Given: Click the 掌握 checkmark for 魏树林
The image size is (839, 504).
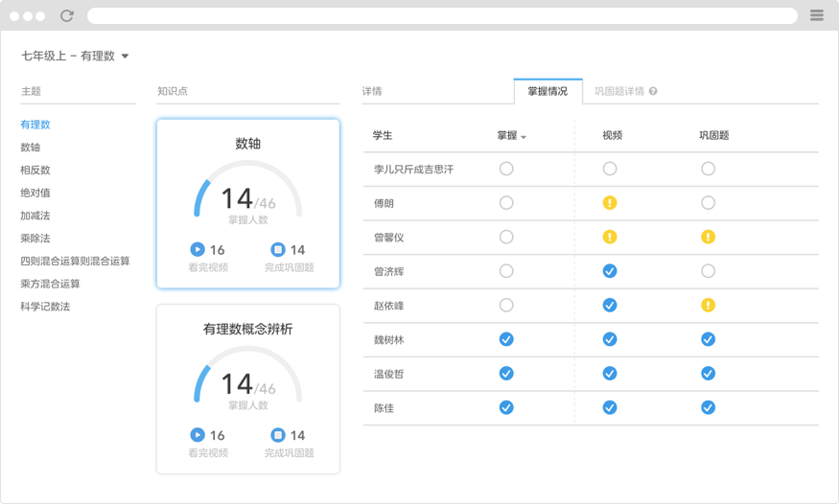Looking at the screenshot, I should (506, 339).
